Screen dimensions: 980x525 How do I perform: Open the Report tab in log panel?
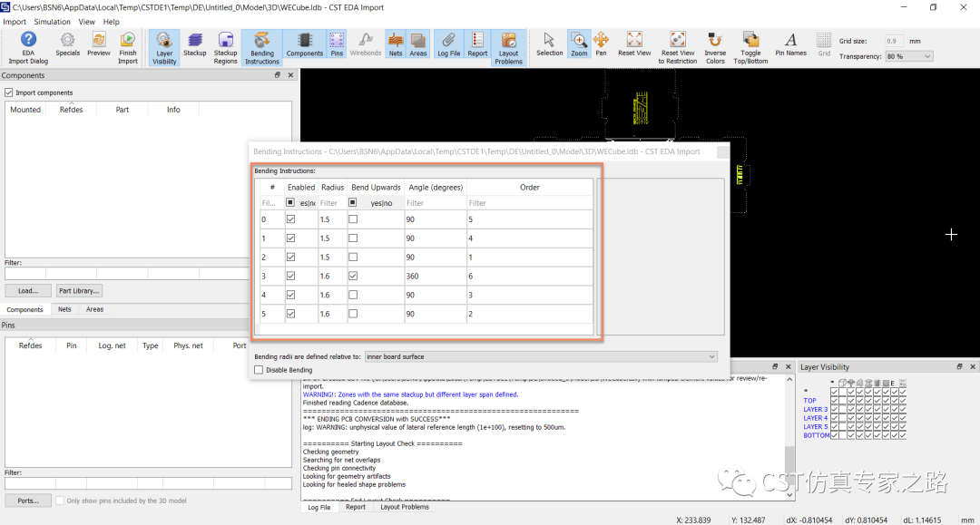pos(356,507)
